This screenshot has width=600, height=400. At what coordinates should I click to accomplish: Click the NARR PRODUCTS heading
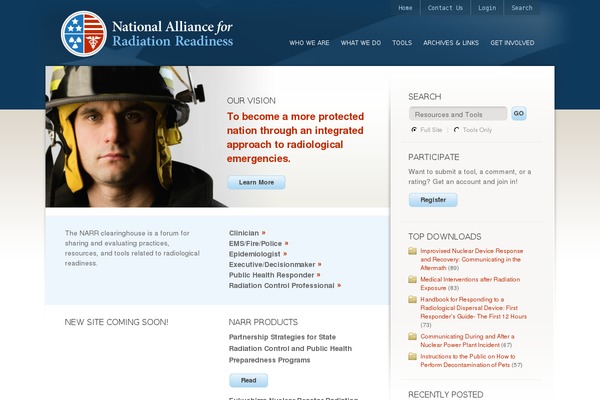(x=263, y=322)
